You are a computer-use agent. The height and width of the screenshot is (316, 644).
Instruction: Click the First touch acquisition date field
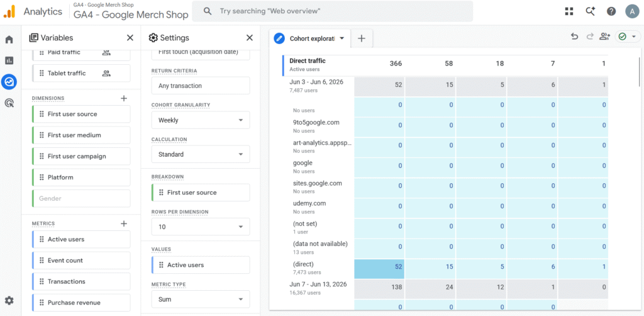tap(201, 53)
